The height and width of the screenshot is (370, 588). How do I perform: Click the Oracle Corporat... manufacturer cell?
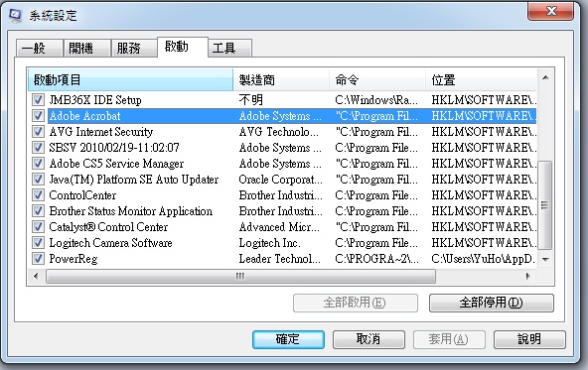pos(281,180)
